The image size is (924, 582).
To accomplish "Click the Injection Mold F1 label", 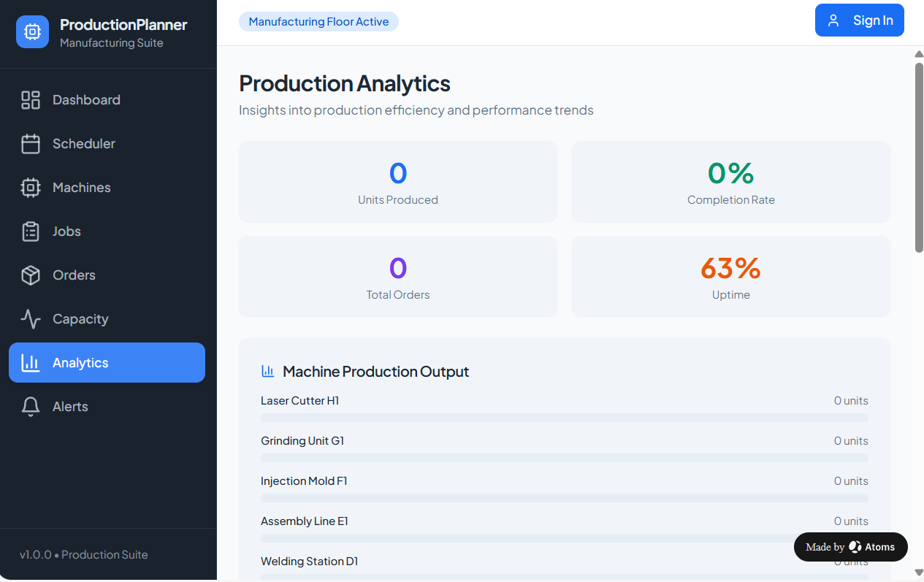I will [304, 481].
